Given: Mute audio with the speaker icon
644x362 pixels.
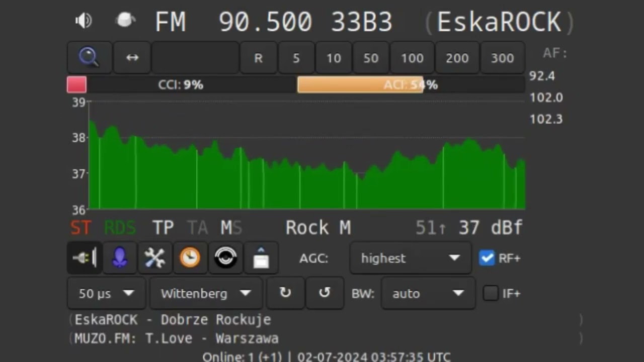Looking at the screenshot, I should (x=84, y=21).
